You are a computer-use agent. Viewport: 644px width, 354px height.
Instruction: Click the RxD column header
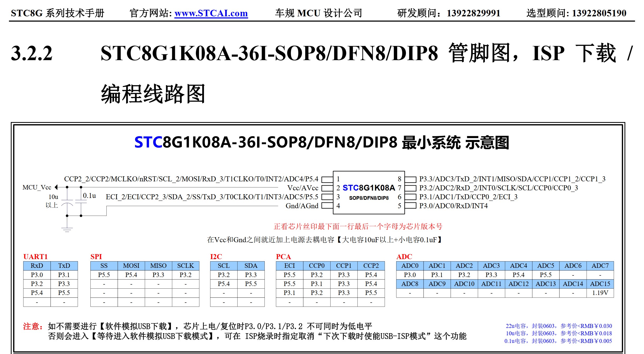(x=37, y=266)
